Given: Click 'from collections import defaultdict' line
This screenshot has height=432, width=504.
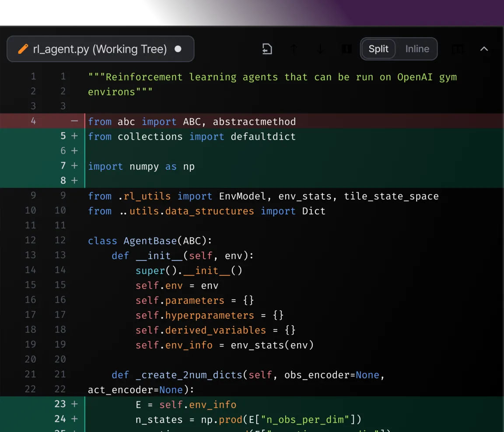Looking at the screenshot, I should point(192,137).
